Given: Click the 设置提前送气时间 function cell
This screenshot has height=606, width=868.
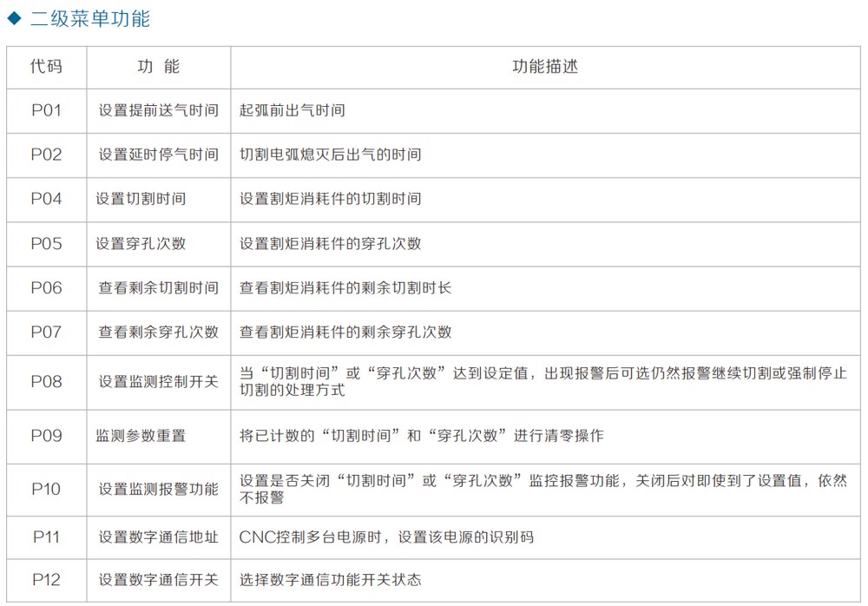Looking at the screenshot, I should click(x=158, y=110).
